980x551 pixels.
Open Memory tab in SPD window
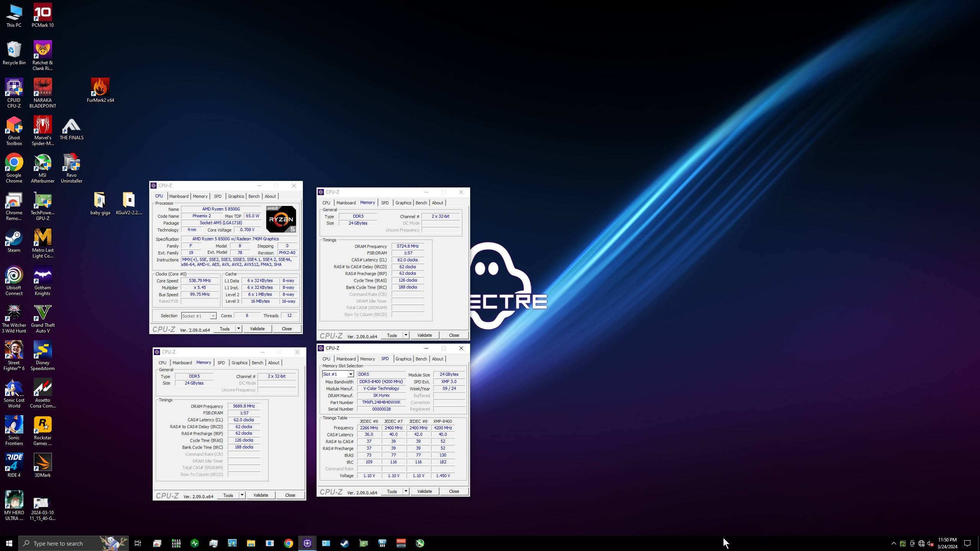[367, 359]
